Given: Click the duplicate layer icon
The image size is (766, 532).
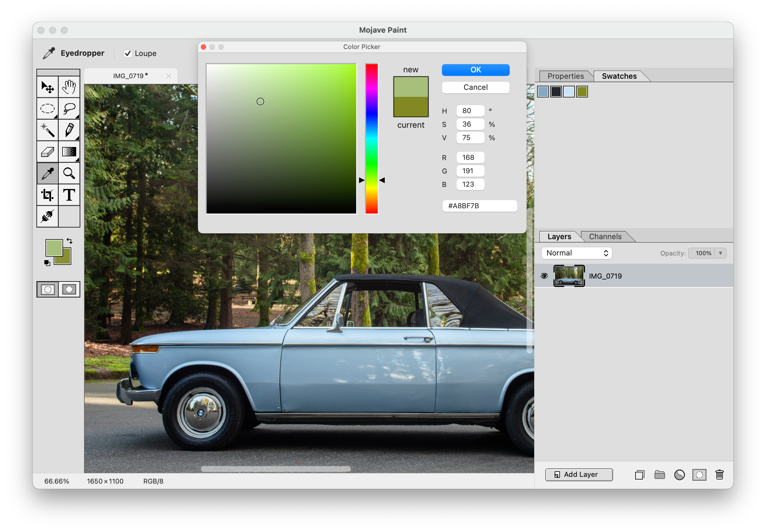Looking at the screenshot, I should pos(640,475).
